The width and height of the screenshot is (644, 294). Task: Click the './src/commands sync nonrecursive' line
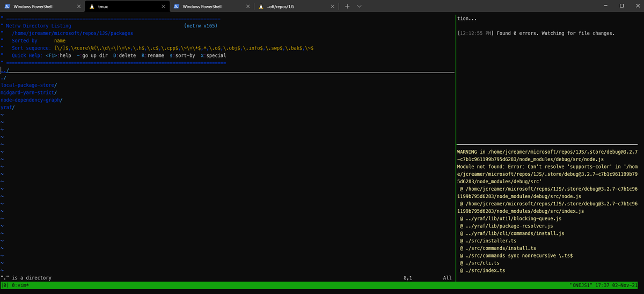click(516, 255)
